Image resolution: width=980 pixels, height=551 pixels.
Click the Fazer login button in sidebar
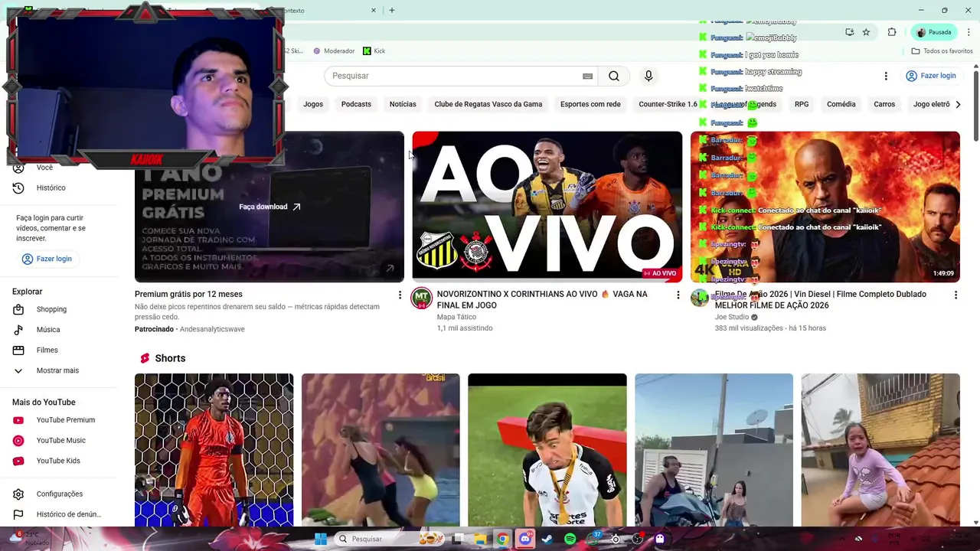coord(47,259)
